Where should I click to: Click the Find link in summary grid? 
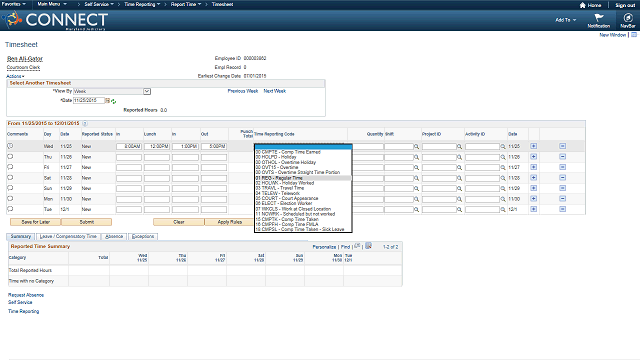[x=345, y=247]
